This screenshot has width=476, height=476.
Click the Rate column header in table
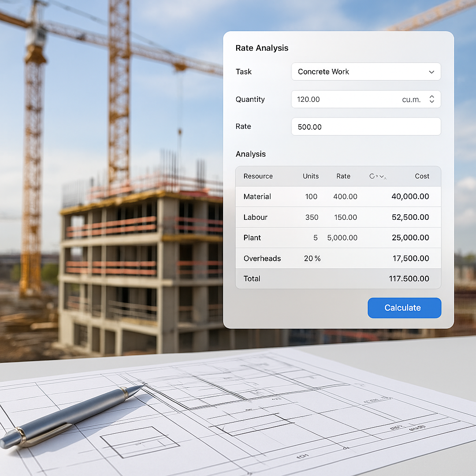click(x=343, y=176)
